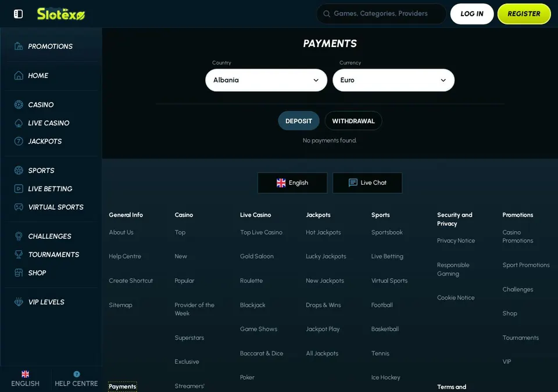Click the Challenges medal icon
Image resolution: width=558 pixels, height=392 pixels.
19,236
